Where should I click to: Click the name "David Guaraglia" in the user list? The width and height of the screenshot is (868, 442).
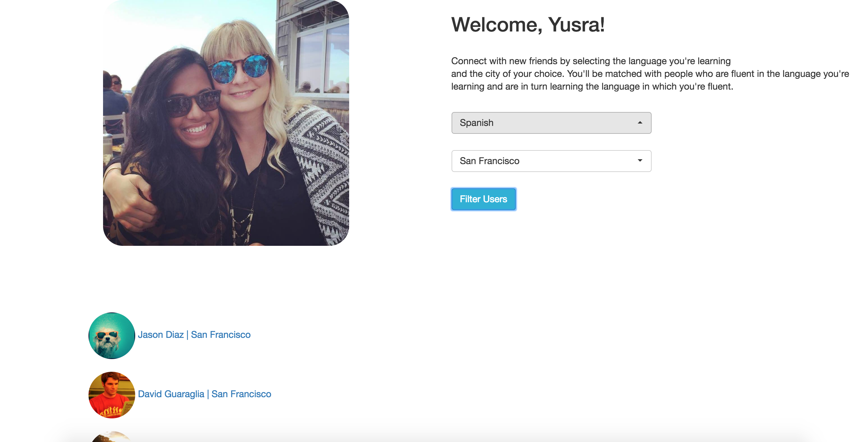tap(171, 394)
